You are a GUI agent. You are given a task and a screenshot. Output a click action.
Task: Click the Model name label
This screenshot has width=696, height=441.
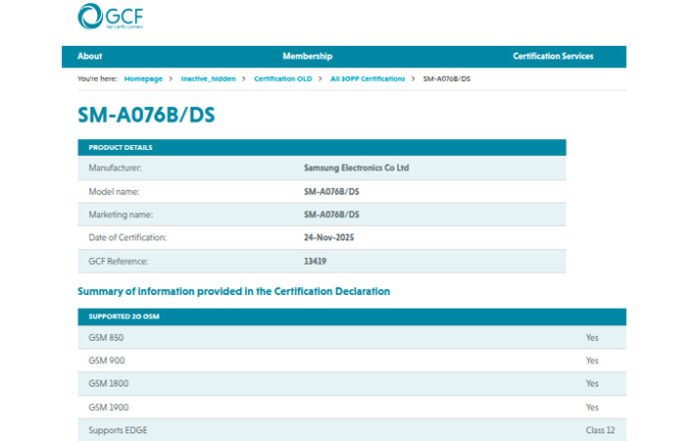click(114, 192)
